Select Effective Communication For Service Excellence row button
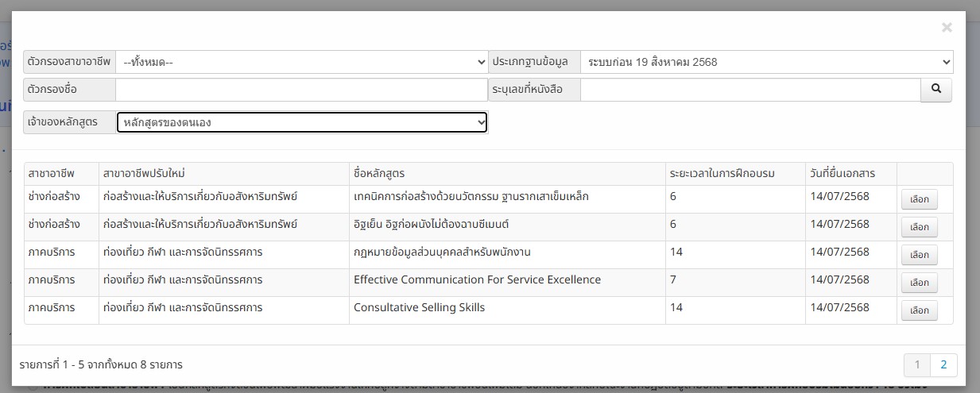 pyautogui.click(x=919, y=283)
